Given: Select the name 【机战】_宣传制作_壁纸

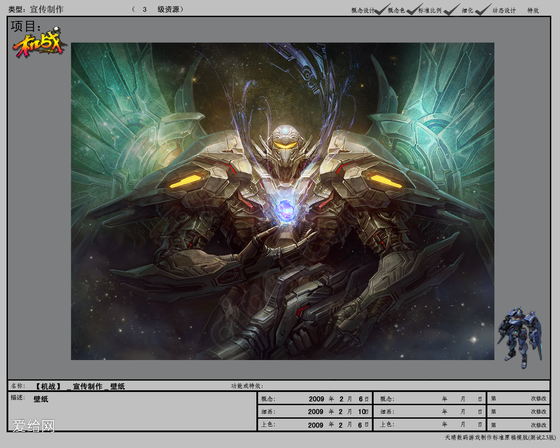Looking at the screenshot, I should click(x=79, y=386).
